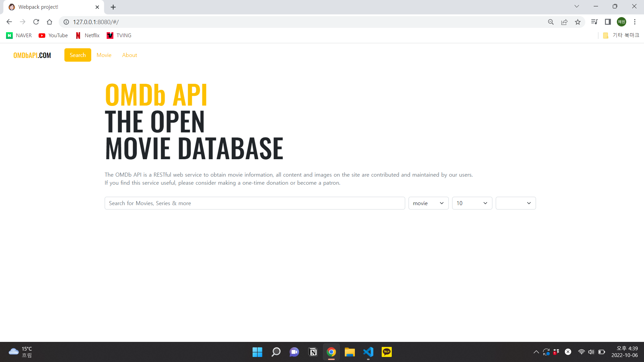Open the media control playlist icon

click(594, 22)
